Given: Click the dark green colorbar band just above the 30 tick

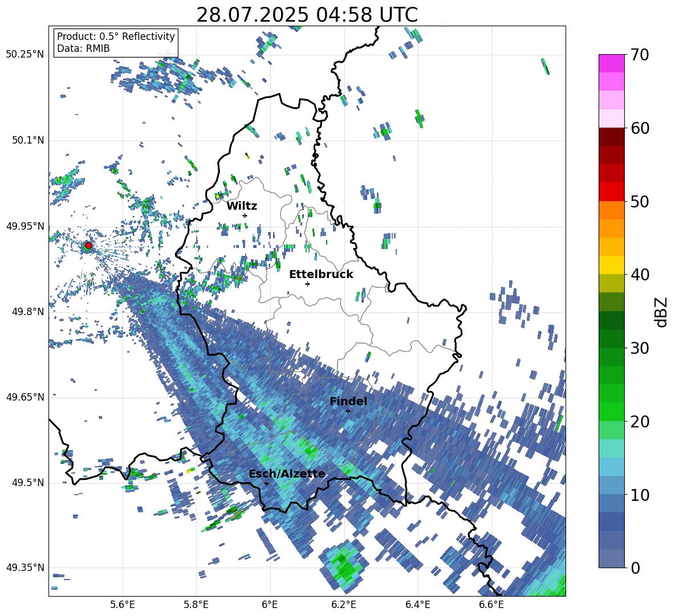Looking at the screenshot, I should coord(611,338).
